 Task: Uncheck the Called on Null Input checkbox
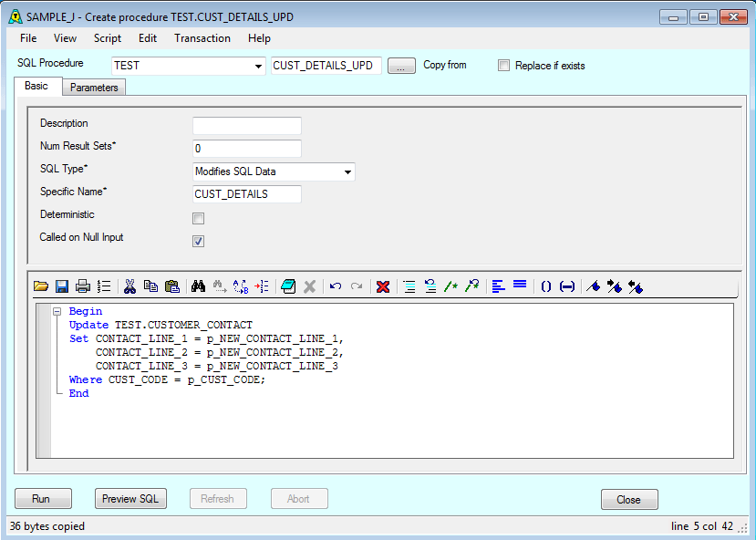coord(198,241)
